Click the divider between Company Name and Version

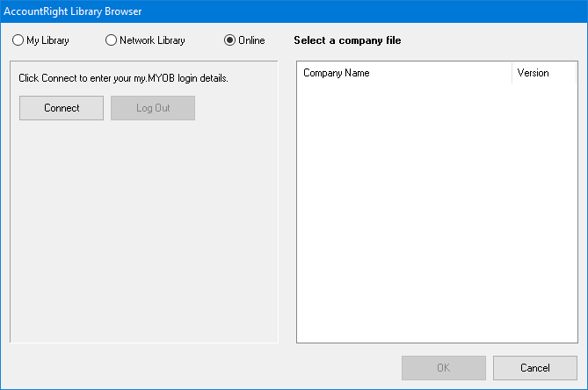[512, 73]
